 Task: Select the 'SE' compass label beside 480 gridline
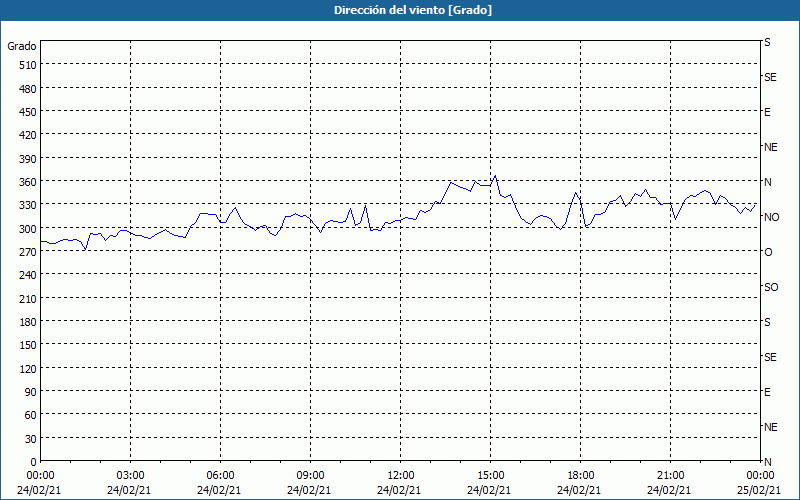click(x=770, y=78)
